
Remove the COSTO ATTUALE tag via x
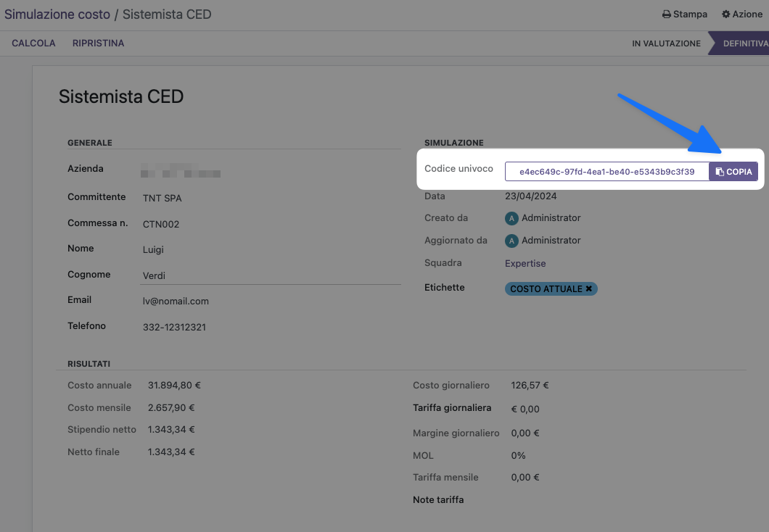point(589,288)
